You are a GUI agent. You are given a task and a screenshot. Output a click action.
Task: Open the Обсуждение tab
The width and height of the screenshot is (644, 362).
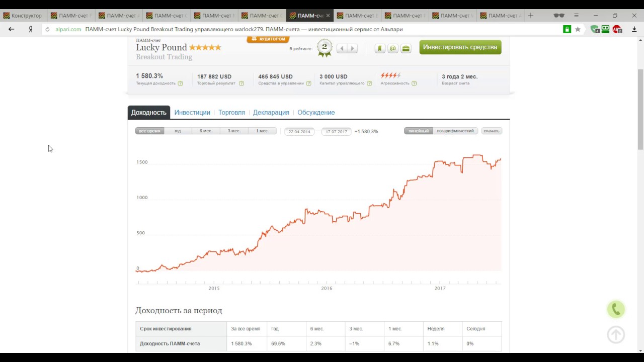pyautogui.click(x=316, y=112)
